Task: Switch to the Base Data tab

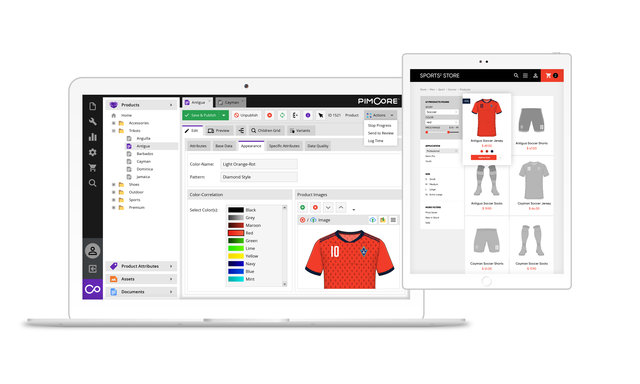Action: pos(224,146)
